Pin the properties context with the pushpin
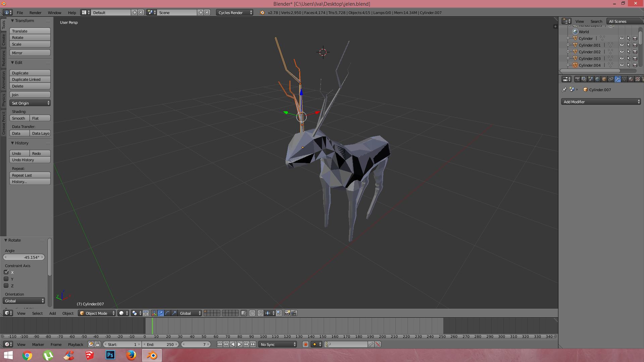This screenshot has height=362, width=644. click(565, 89)
